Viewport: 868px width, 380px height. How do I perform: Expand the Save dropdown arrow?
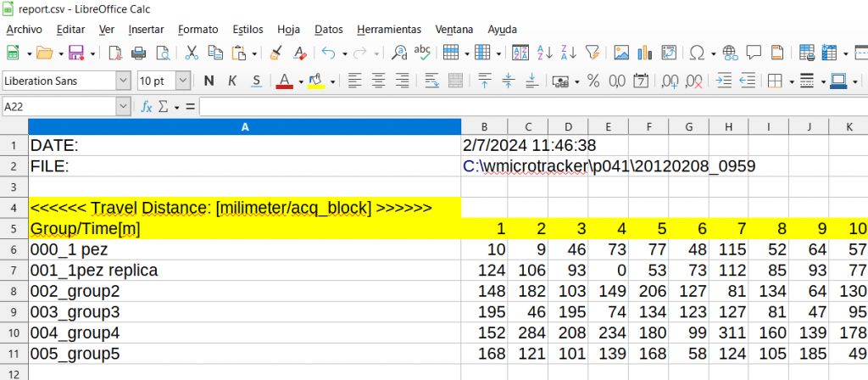[92, 53]
